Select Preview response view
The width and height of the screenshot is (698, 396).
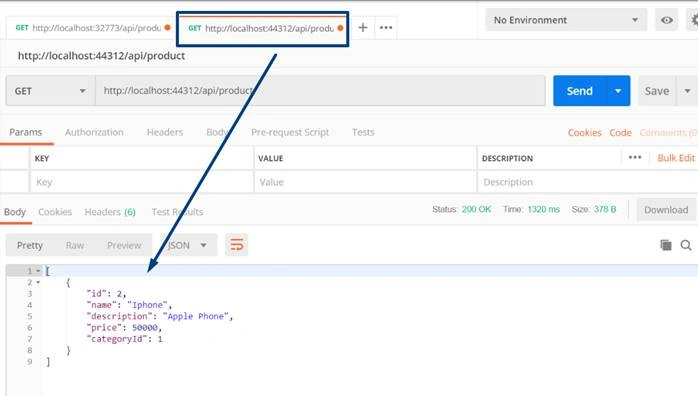tap(124, 245)
